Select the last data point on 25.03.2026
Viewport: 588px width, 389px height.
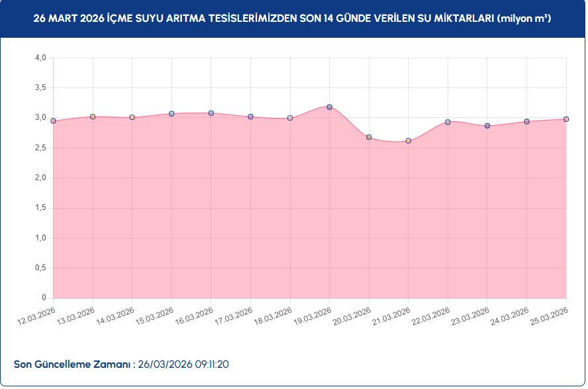pyautogui.click(x=566, y=119)
